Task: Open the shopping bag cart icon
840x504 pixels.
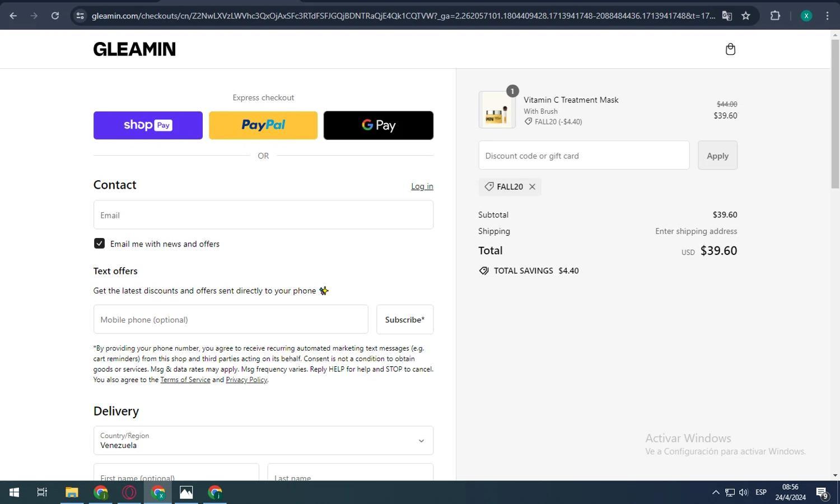Action: (730, 49)
